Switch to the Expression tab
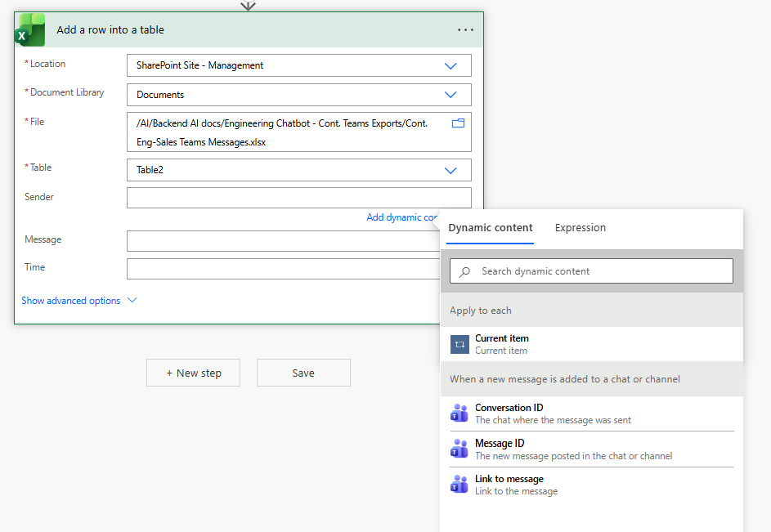This screenshot has height=532, width=771. [580, 228]
